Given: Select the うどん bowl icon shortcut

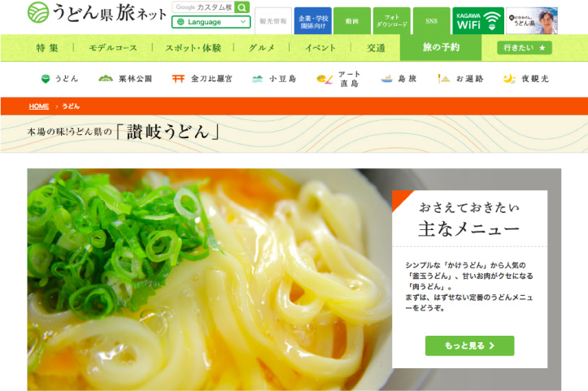Looking at the screenshot, I should coord(46,79).
